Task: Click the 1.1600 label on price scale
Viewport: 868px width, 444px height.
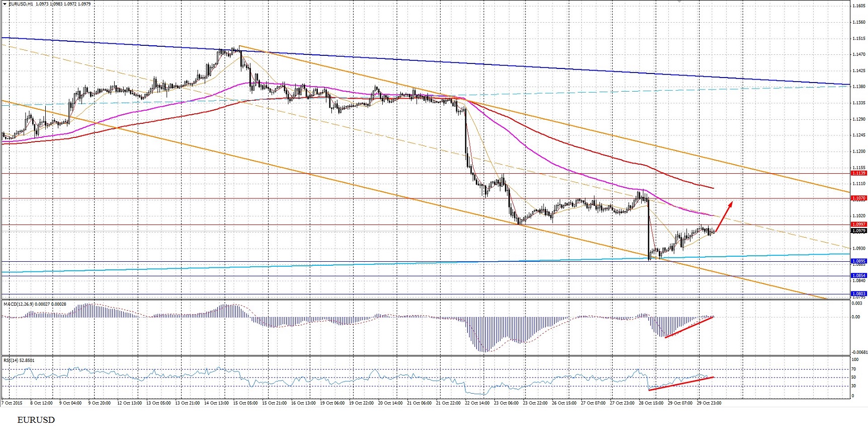Action: (x=858, y=6)
